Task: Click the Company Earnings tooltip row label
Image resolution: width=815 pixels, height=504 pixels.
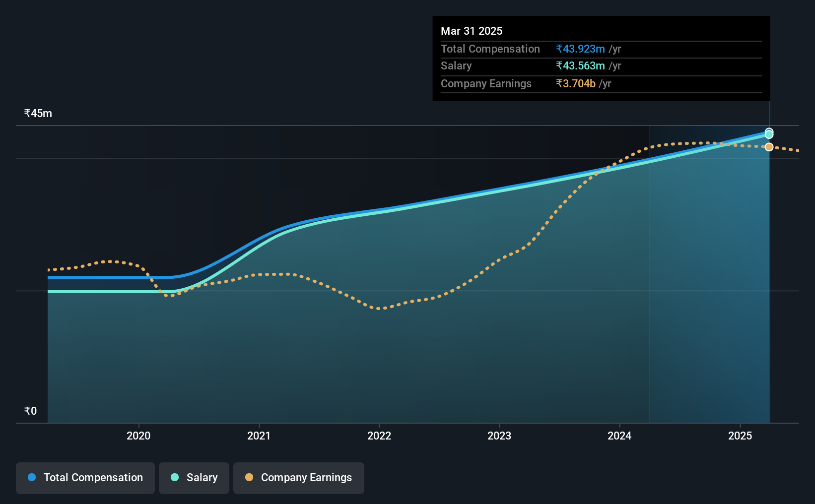Action: pyautogui.click(x=486, y=83)
